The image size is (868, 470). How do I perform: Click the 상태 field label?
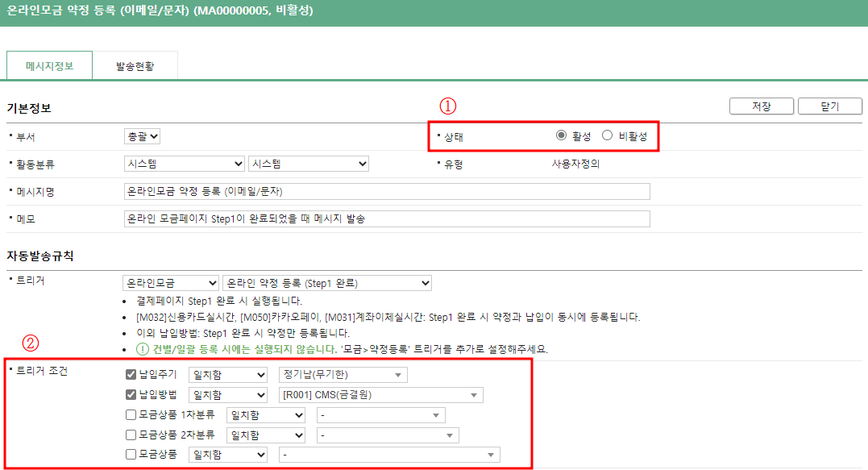click(x=454, y=137)
